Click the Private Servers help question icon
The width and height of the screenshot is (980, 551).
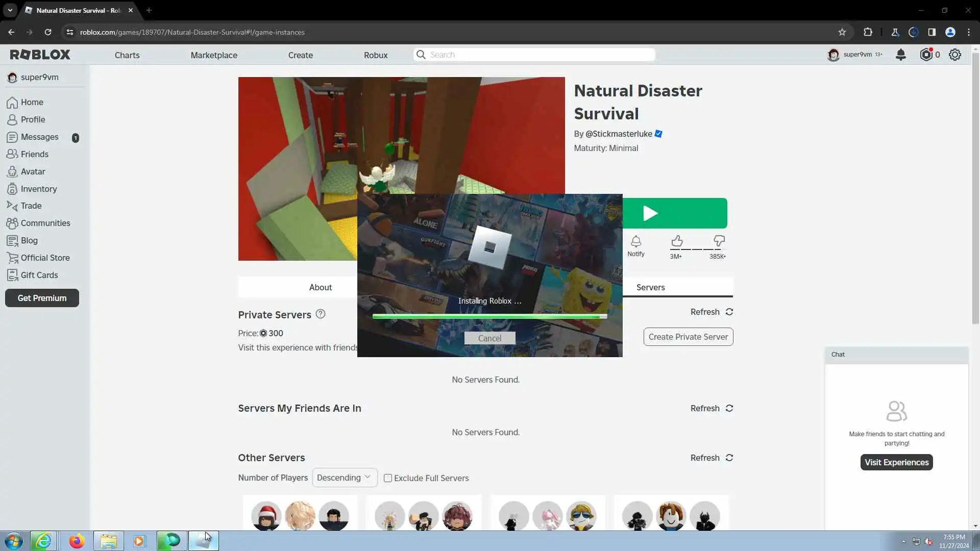pos(320,314)
